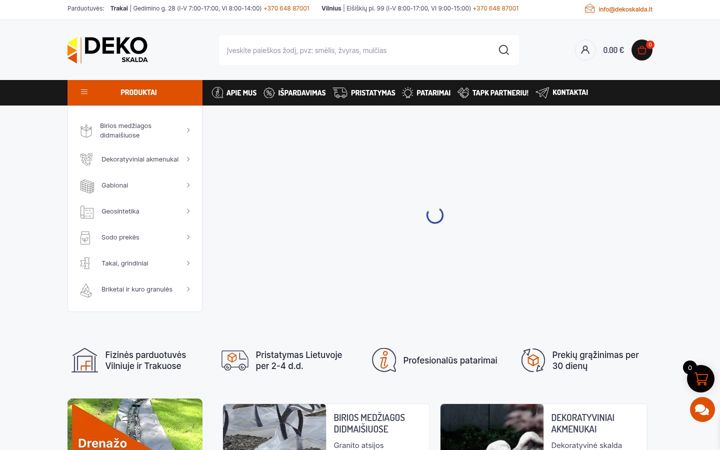Image resolution: width=720 pixels, height=450 pixels.
Task: Click the DEKO Skalda logo
Action: point(107,50)
